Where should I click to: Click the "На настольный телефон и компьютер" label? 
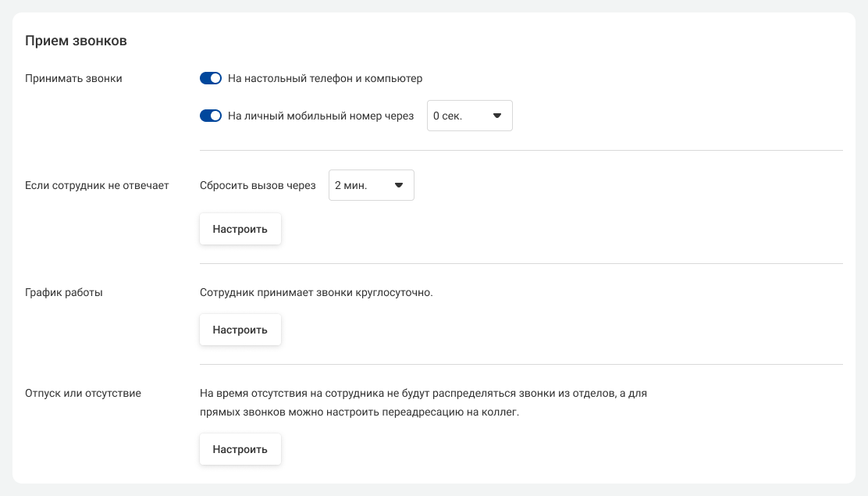(325, 78)
